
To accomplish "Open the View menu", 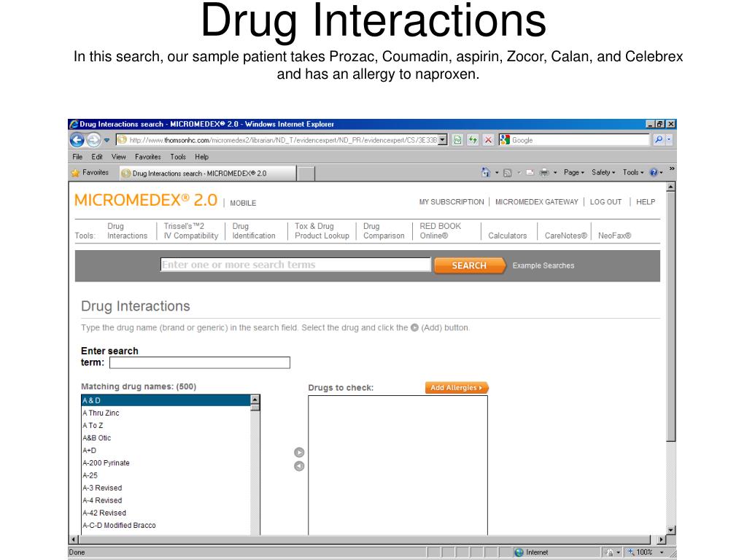I will 119,157.
